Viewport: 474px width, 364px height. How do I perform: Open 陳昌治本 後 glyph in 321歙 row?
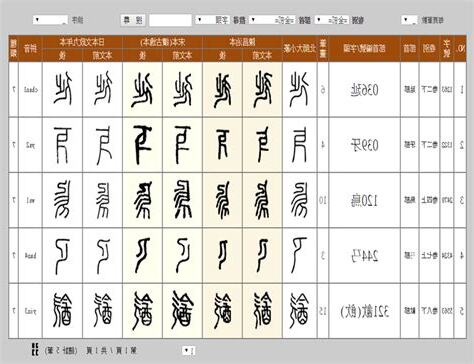(223, 310)
